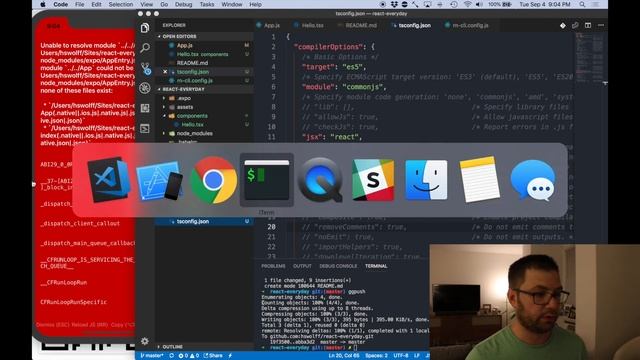Click Share in the status bar
The image size is (640, 360).
coord(213,356)
